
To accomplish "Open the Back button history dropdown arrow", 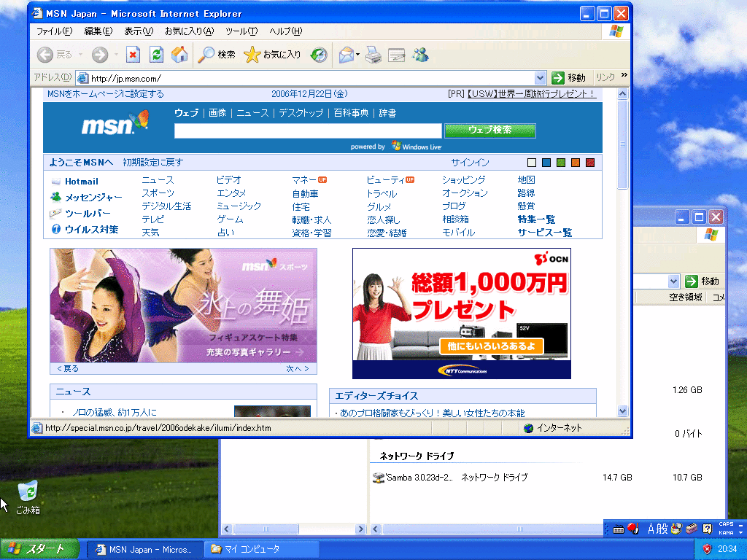I will [80, 55].
